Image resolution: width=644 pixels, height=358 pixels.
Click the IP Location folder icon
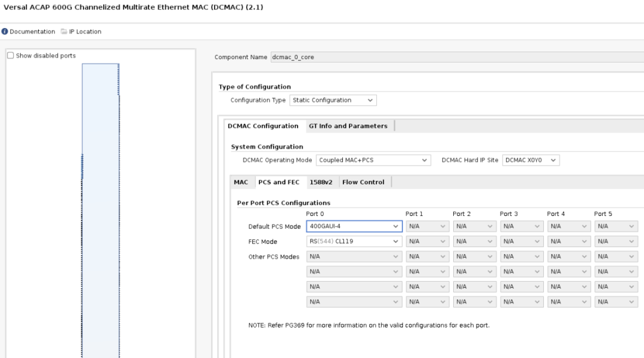pos(64,32)
